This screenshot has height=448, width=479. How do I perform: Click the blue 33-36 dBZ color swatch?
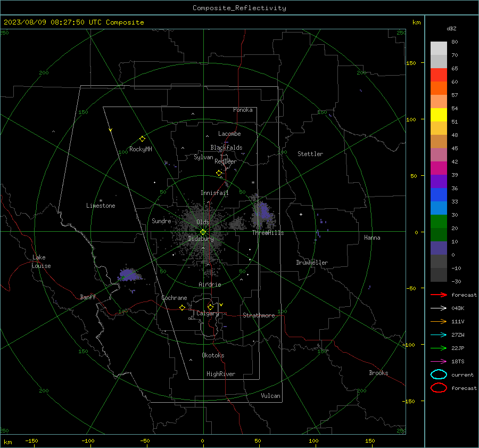coord(439,195)
